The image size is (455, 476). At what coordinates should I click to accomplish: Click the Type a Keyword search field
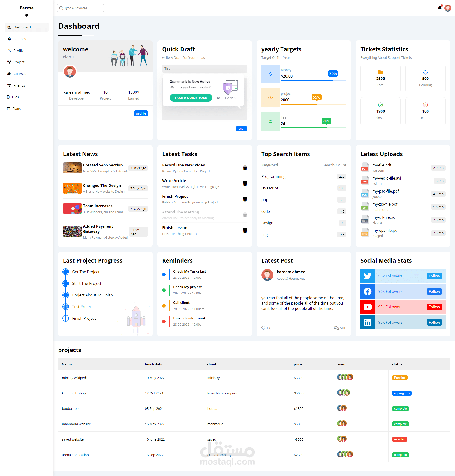click(x=81, y=8)
